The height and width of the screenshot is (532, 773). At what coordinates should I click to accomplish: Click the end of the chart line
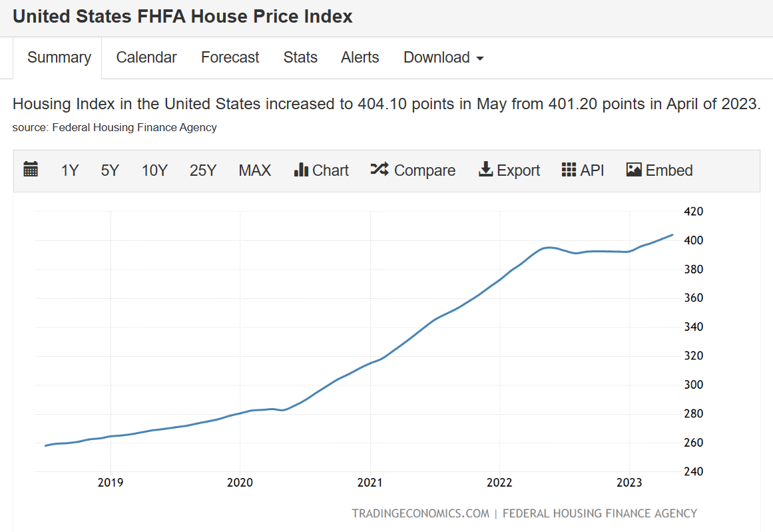(672, 235)
